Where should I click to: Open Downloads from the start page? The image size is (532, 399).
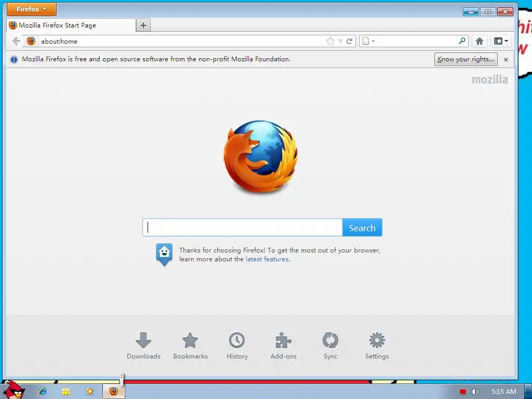[x=143, y=347]
